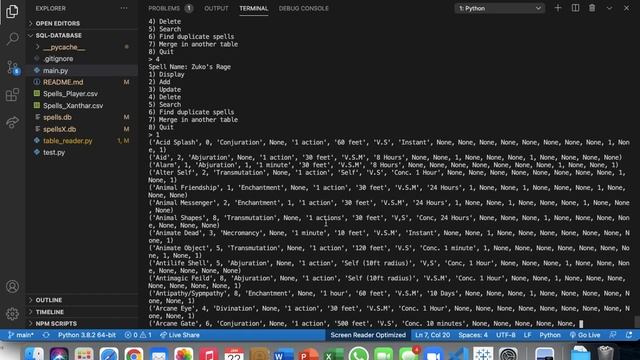
Task: Expand the Open Editors section
Action: coord(58,24)
